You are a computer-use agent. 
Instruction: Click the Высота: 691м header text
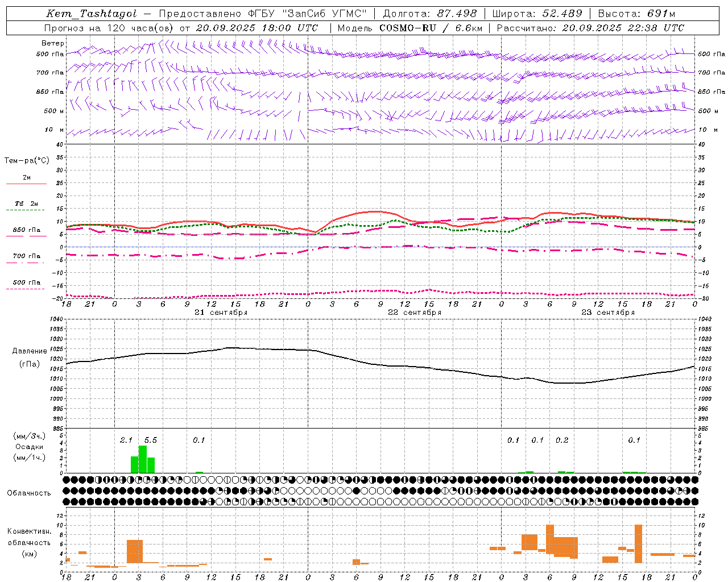pos(636,14)
